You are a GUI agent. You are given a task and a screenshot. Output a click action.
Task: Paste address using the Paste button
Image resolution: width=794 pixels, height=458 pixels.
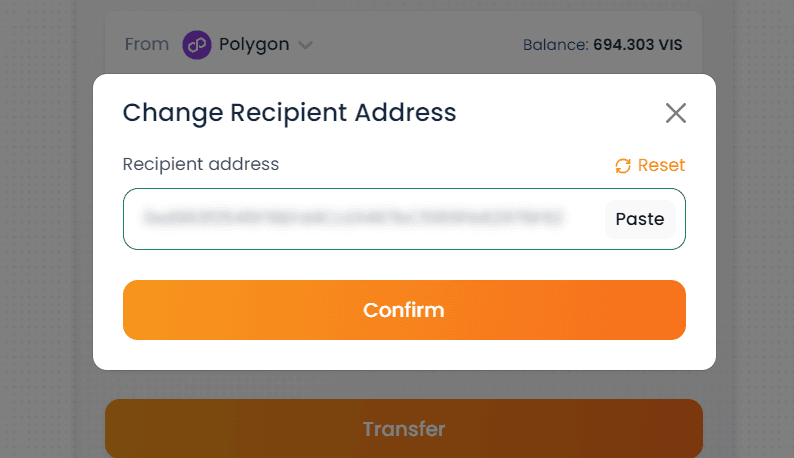coord(640,219)
